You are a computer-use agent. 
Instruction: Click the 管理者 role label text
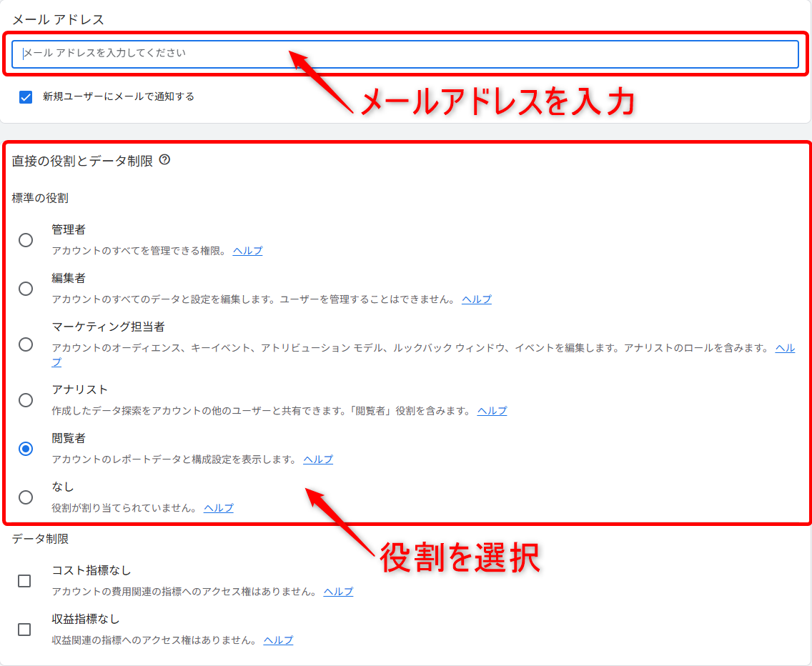pos(69,229)
